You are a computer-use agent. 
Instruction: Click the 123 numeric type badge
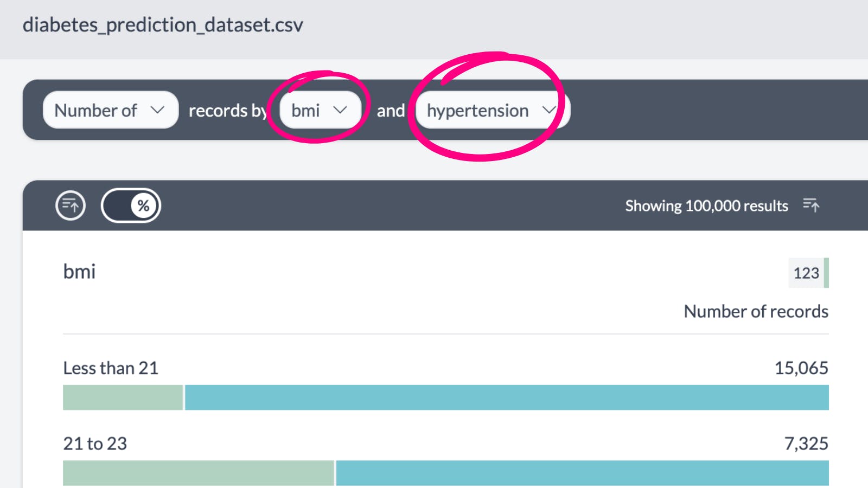(807, 273)
